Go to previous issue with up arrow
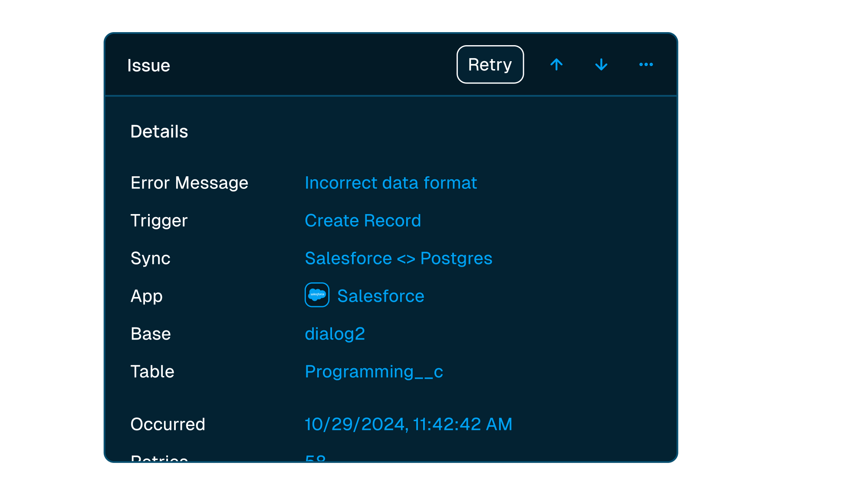 coord(556,65)
